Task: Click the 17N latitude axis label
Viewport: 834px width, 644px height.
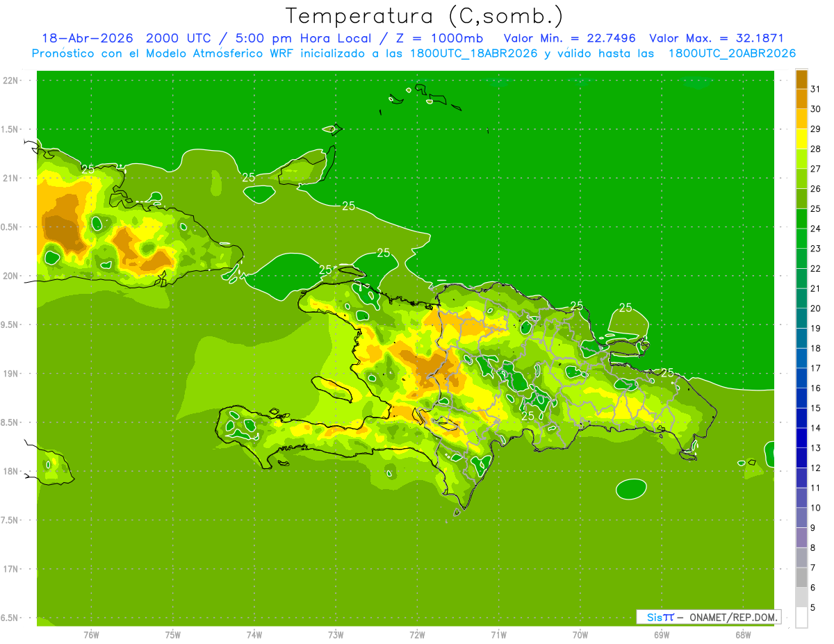Action: (13, 569)
